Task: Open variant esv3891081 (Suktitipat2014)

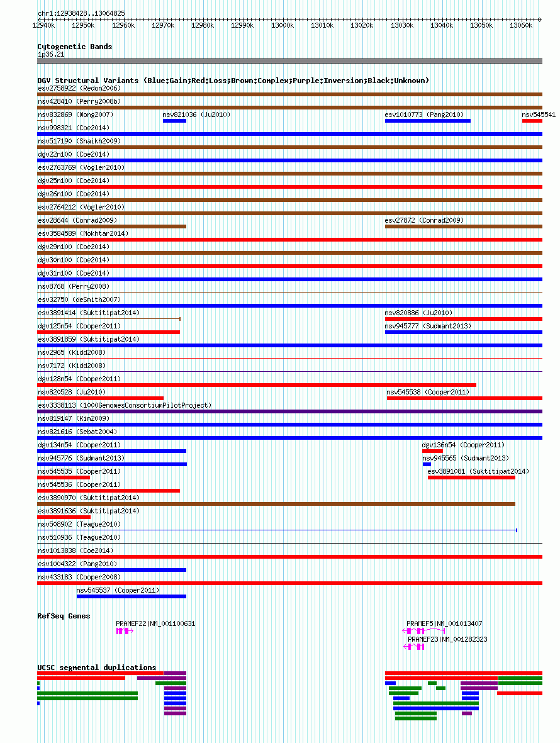Action: pos(478,472)
